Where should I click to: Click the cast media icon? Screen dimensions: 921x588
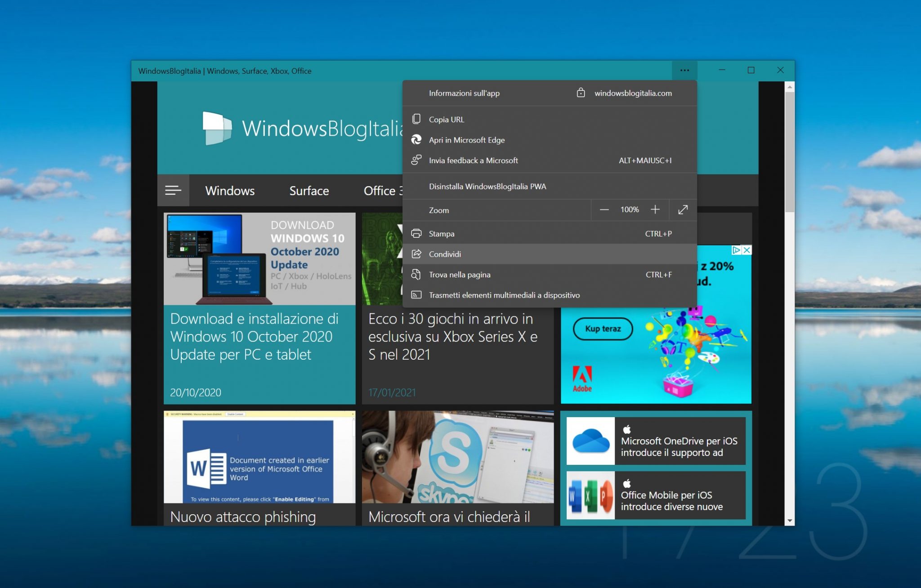(416, 295)
